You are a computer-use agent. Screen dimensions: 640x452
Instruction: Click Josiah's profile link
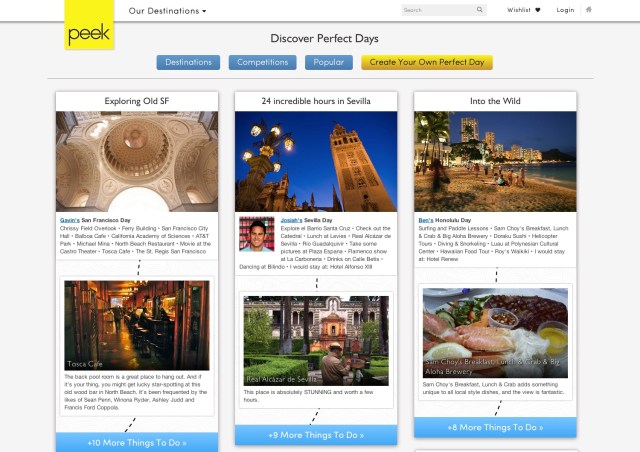pyautogui.click(x=291, y=220)
